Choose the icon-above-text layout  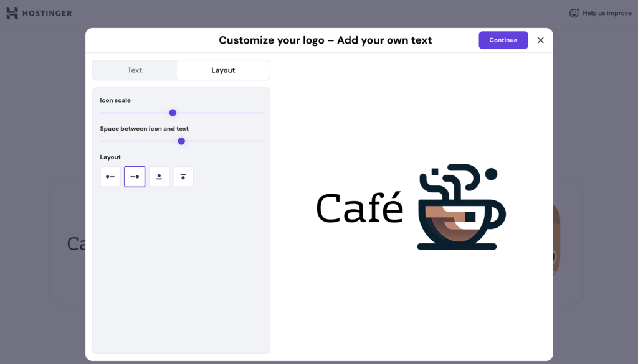click(x=159, y=176)
